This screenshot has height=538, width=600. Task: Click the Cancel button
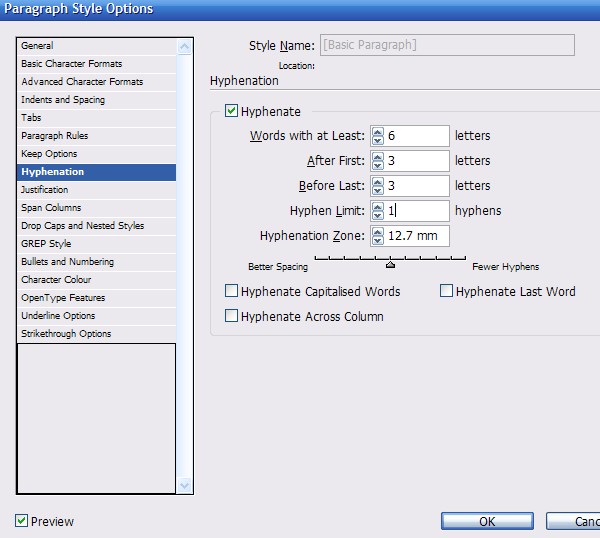[x=573, y=521]
